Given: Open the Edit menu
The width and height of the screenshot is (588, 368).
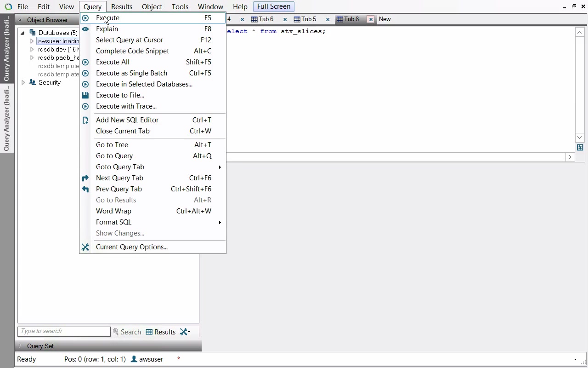Looking at the screenshot, I should click(x=44, y=7).
